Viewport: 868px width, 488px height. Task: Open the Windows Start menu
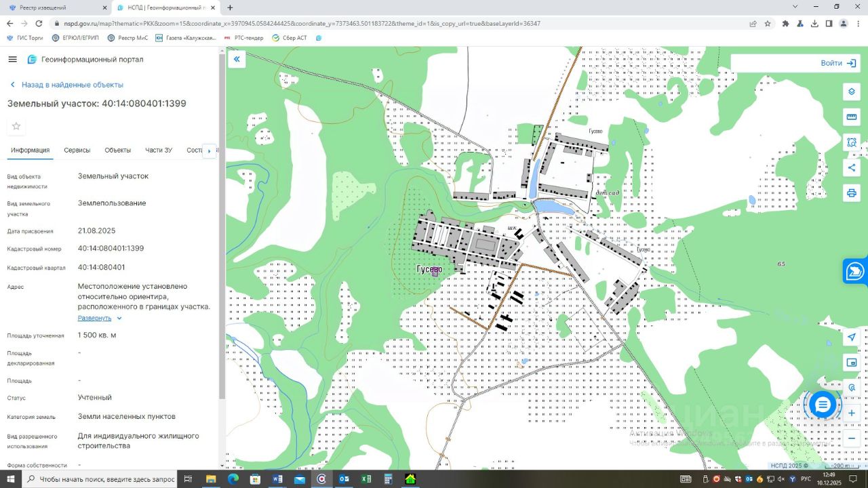click(x=10, y=479)
